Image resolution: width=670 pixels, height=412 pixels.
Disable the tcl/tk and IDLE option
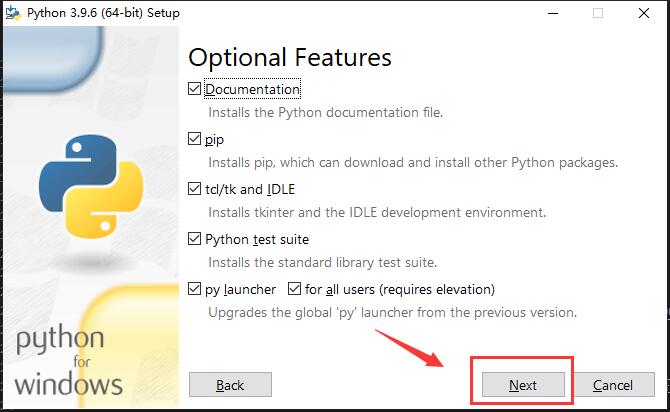tap(195, 189)
